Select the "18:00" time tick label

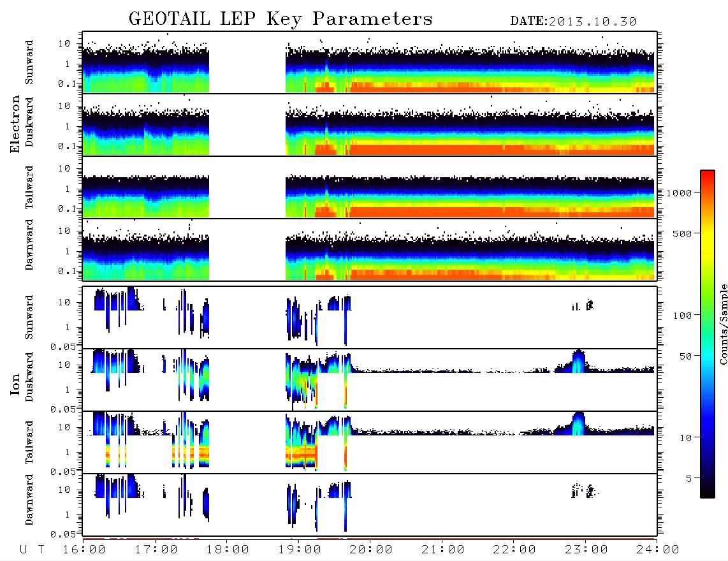[x=228, y=550]
